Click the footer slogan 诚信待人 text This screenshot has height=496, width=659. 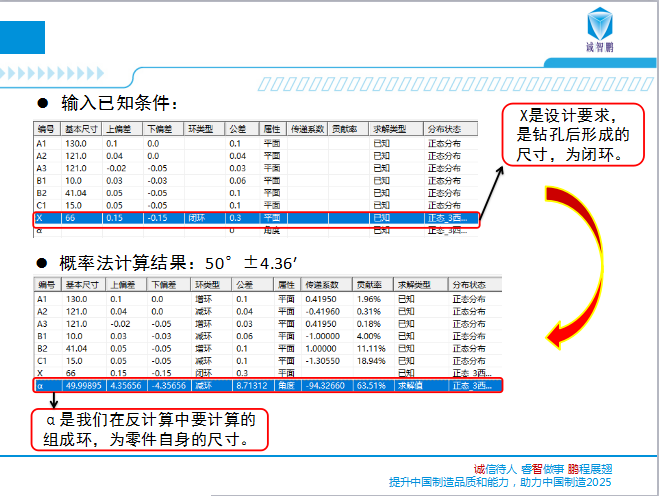[495, 469]
